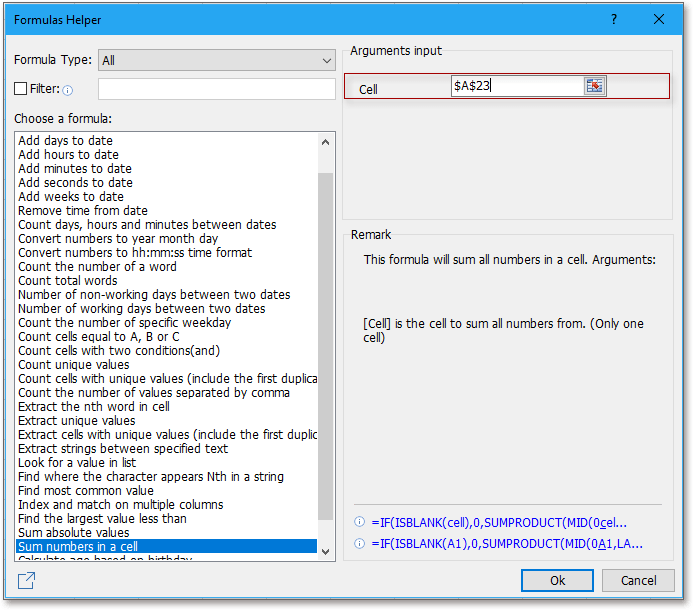693x610 pixels.
Task: Click the pop-out icon at bottom left
Action: pyautogui.click(x=27, y=580)
